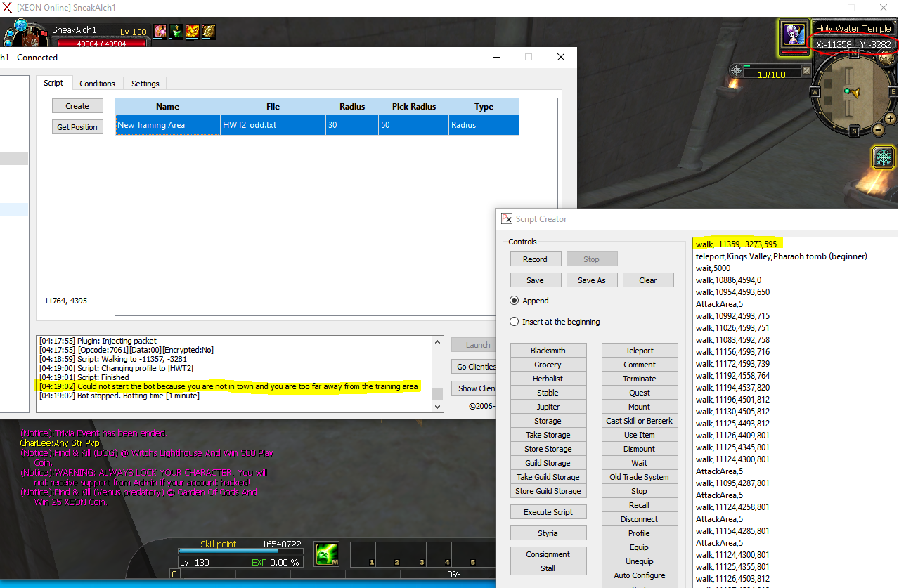Click the green potion buff icon
The height and width of the screenshot is (588, 899).
[x=176, y=32]
